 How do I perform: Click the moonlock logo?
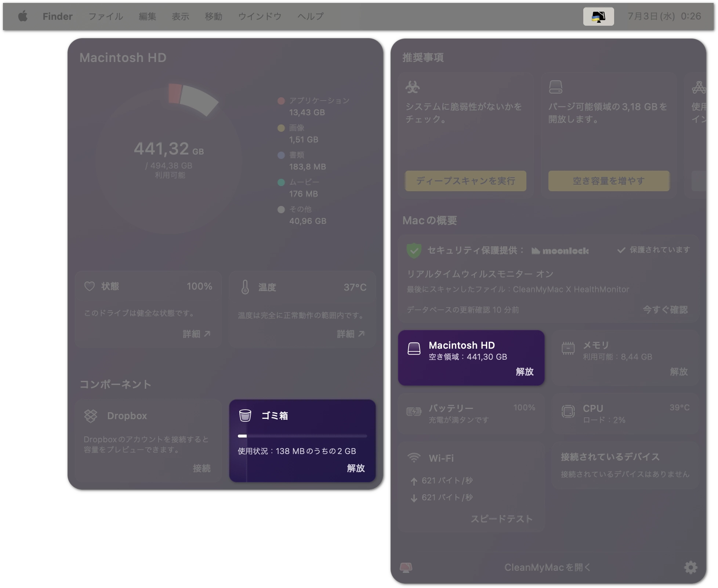pyautogui.click(x=560, y=251)
